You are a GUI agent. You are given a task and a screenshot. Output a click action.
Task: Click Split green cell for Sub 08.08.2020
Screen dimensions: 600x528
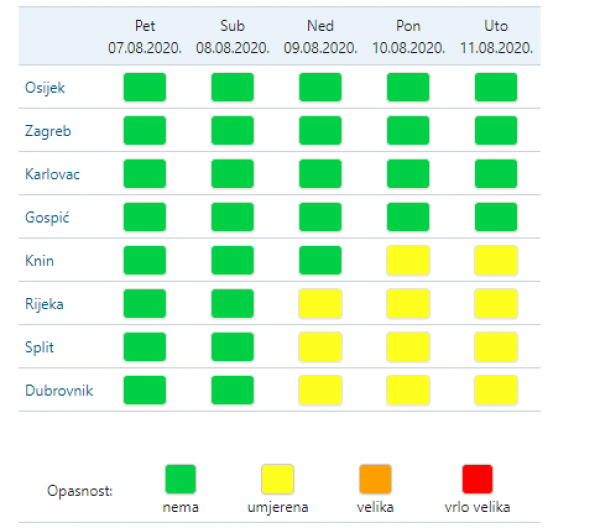click(x=232, y=347)
